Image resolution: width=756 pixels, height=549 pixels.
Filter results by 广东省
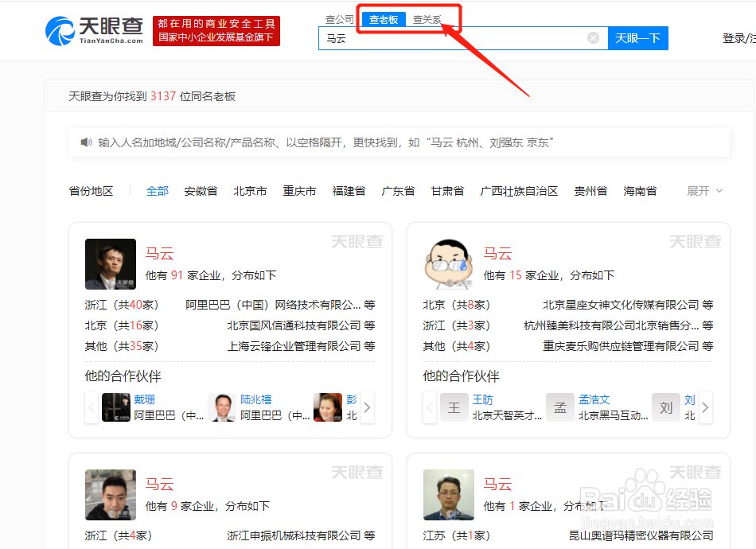click(x=398, y=191)
